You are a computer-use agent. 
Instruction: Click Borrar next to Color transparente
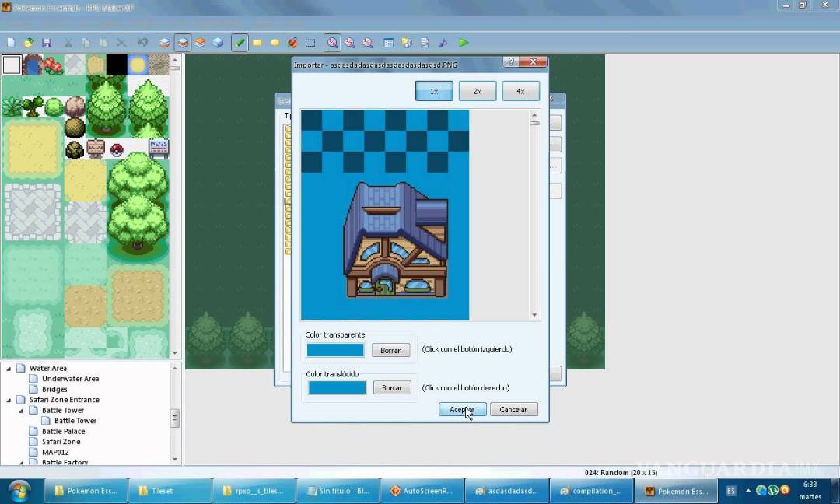(x=390, y=351)
